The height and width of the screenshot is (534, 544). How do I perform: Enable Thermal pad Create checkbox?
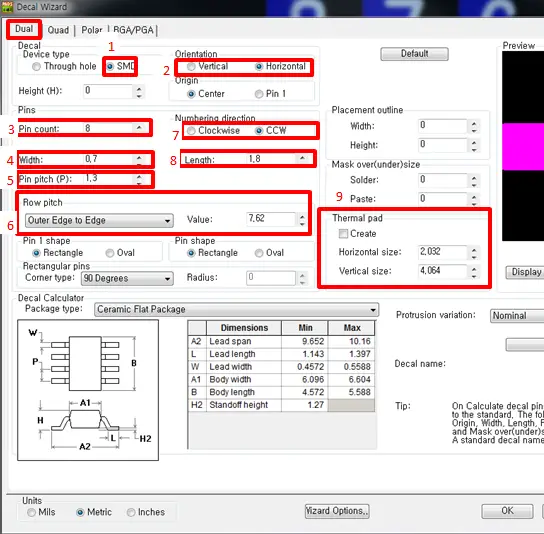pyautogui.click(x=343, y=234)
